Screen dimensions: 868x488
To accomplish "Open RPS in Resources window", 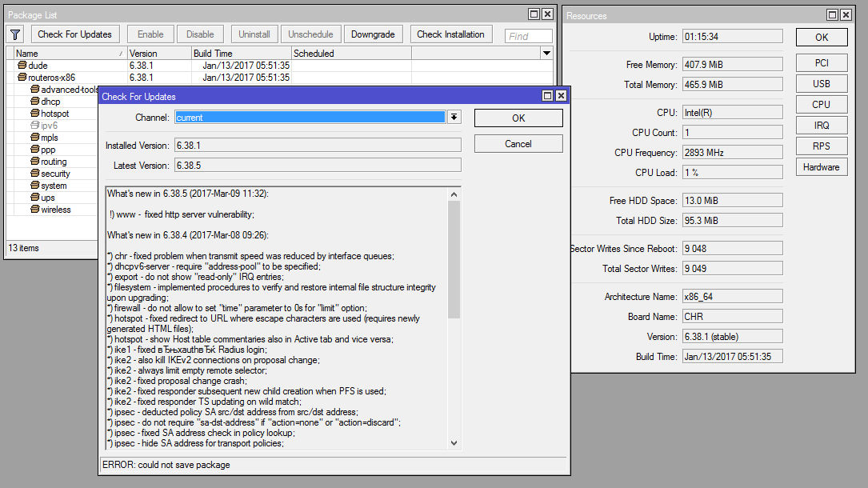I will (822, 146).
